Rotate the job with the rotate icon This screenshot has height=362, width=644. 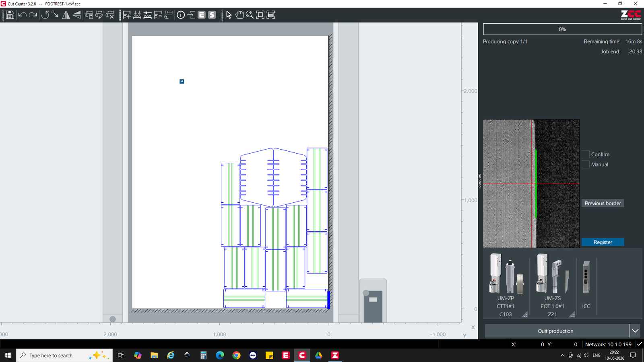(45, 15)
